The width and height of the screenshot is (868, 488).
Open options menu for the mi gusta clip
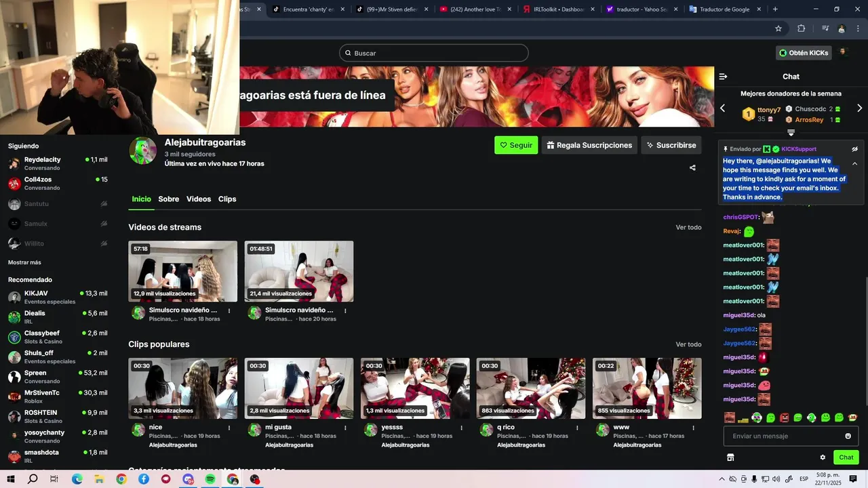(345, 428)
